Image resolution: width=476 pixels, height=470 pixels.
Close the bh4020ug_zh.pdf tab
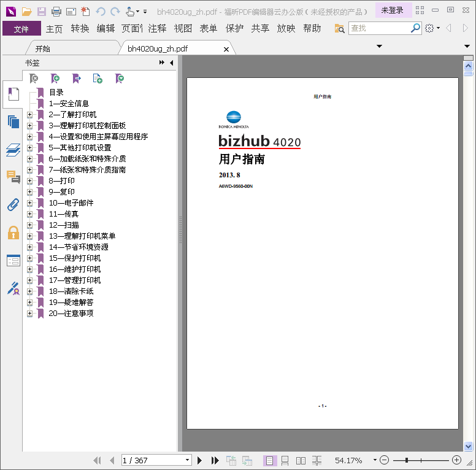226,49
